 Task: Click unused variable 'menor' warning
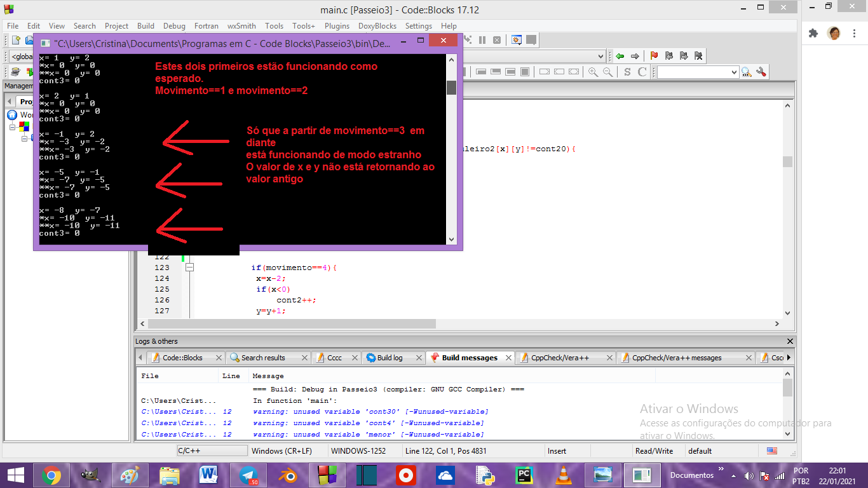[368, 435]
